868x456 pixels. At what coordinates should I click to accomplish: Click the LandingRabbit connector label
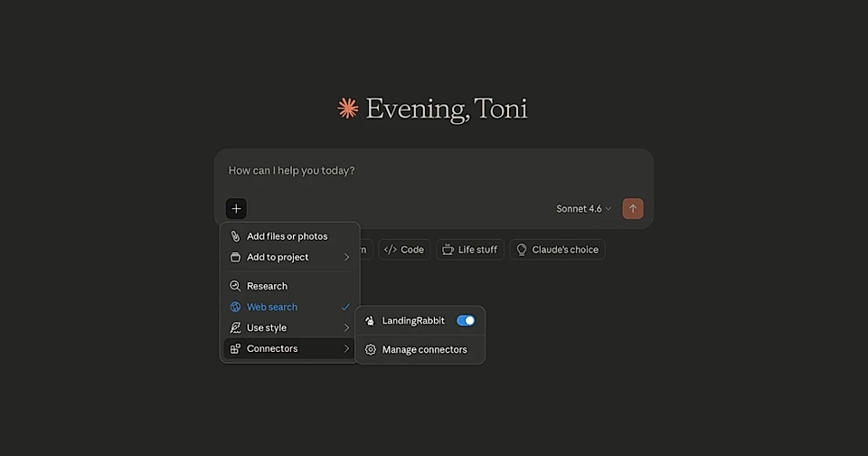pyautogui.click(x=413, y=321)
